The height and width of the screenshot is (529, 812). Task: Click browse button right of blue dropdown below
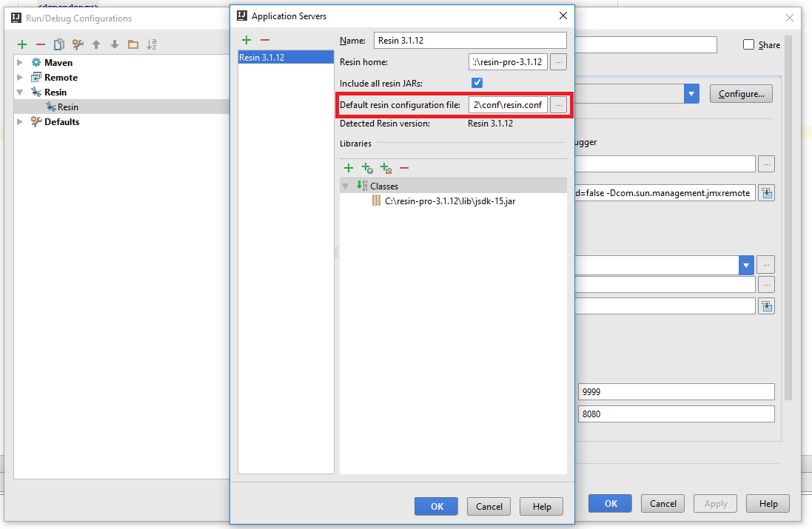766,265
